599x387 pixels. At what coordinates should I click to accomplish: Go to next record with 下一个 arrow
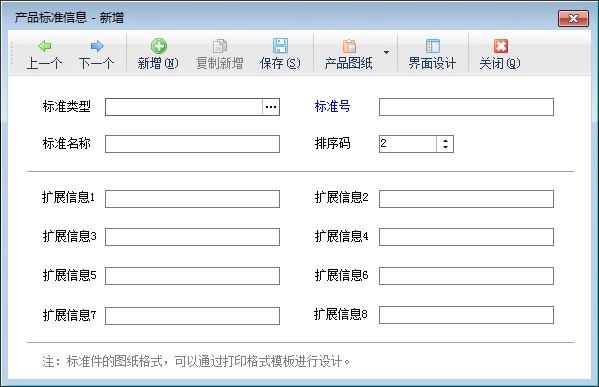(x=97, y=46)
